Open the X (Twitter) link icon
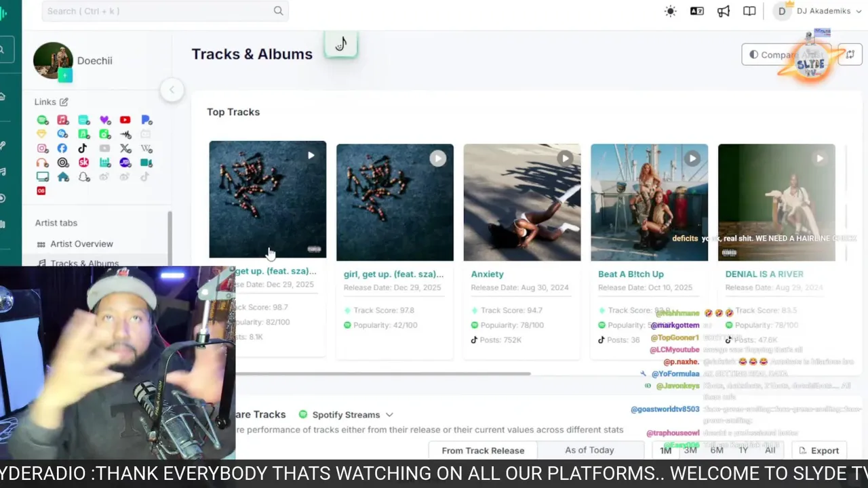This screenshot has width=868, height=488. pyautogui.click(x=125, y=148)
